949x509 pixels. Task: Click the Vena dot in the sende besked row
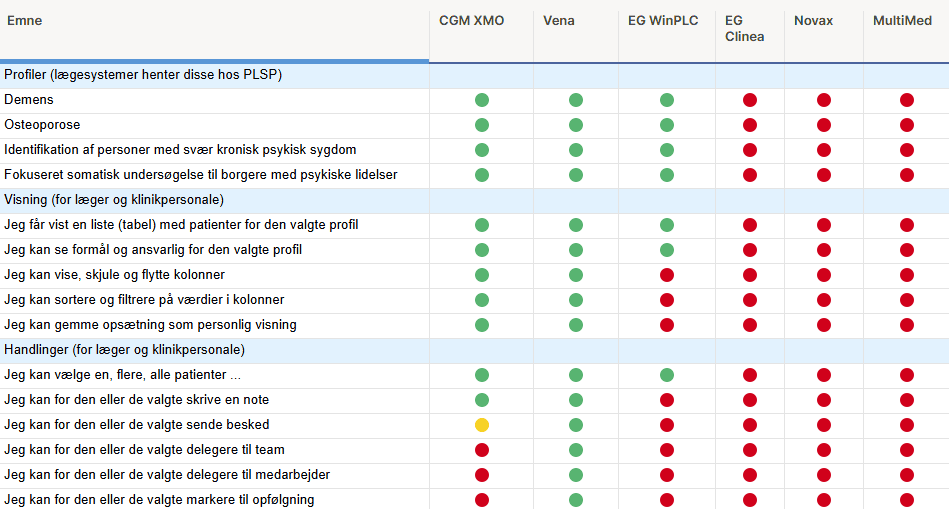tap(576, 425)
